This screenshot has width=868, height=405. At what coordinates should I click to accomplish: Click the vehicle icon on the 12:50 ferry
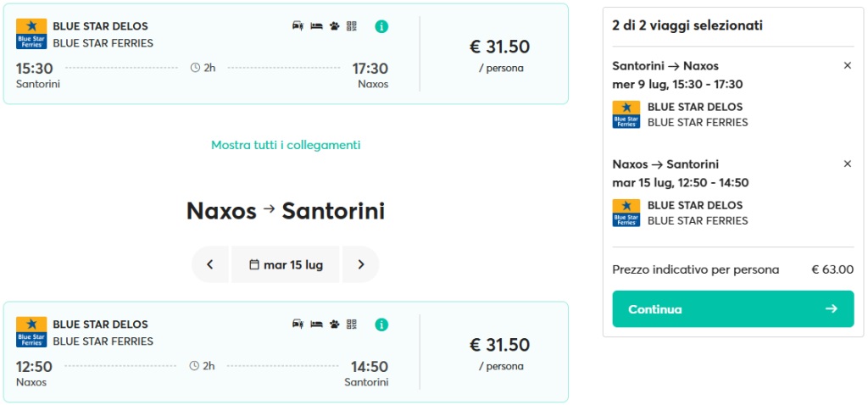click(298, 325)
